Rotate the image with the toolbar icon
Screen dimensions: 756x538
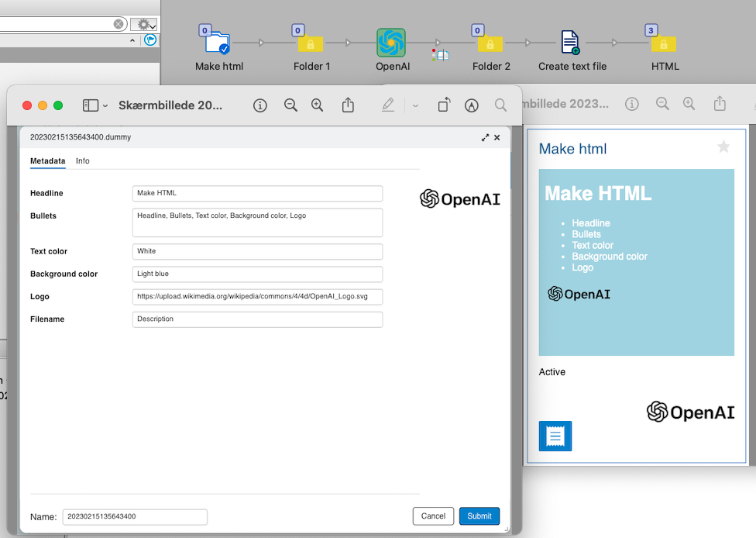tap(444, 105)
